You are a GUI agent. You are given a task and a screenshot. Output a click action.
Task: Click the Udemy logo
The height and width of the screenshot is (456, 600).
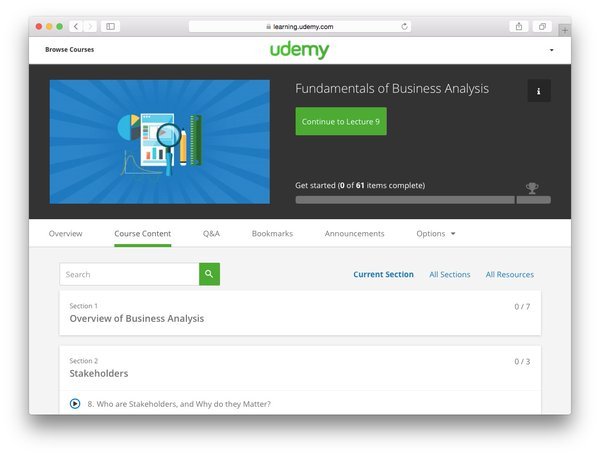(x=299, y=50)
